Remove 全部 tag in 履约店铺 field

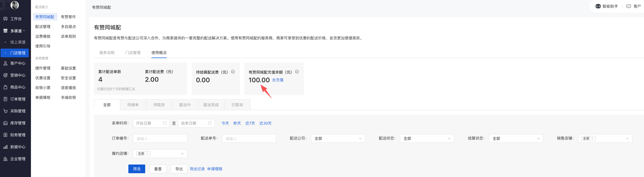147,154
